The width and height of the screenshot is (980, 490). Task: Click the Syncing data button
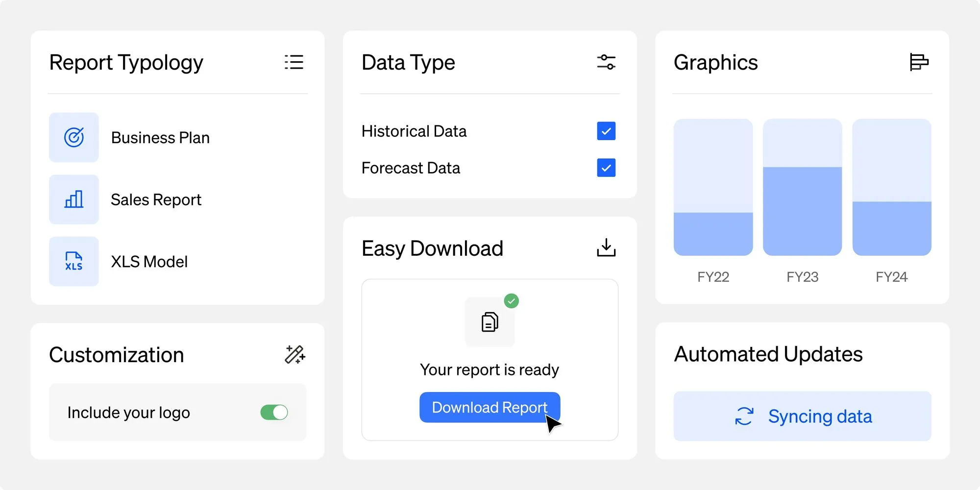coord(802,416)
